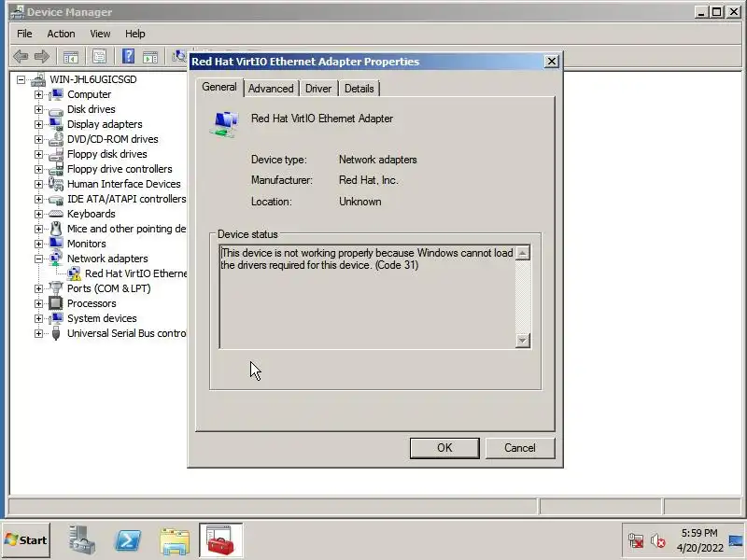This screenshot has width=747, height=560.
Task: Select the System devices tree label
Action: (x=102, y=318)
